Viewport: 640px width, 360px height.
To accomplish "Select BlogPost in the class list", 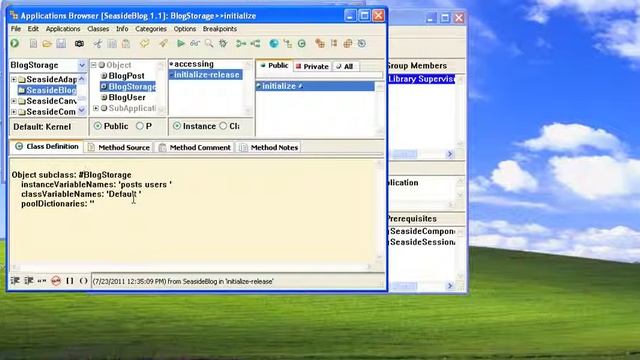I will click(127, 76).
